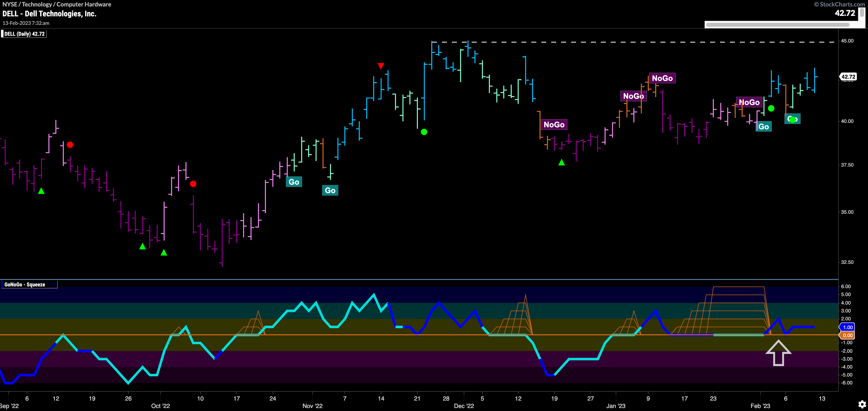Select the early-November Go flag
868x411 pixels.
pyautogui.click(x=330, y=190)
